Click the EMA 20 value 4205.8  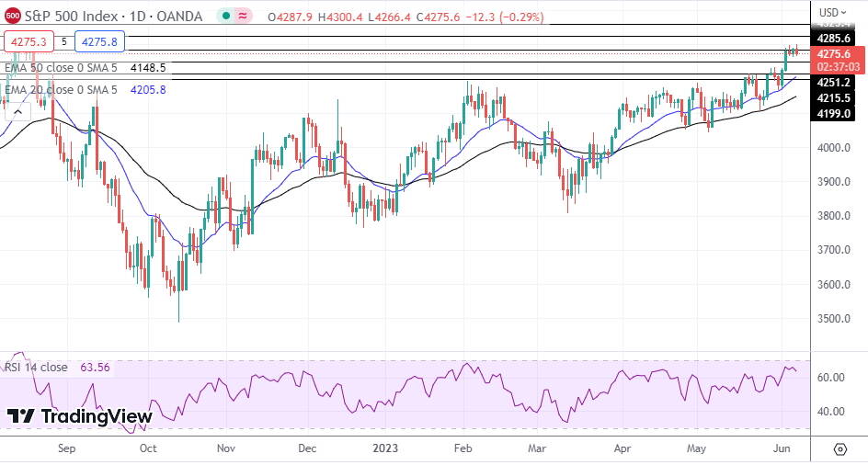coord(148,89)
